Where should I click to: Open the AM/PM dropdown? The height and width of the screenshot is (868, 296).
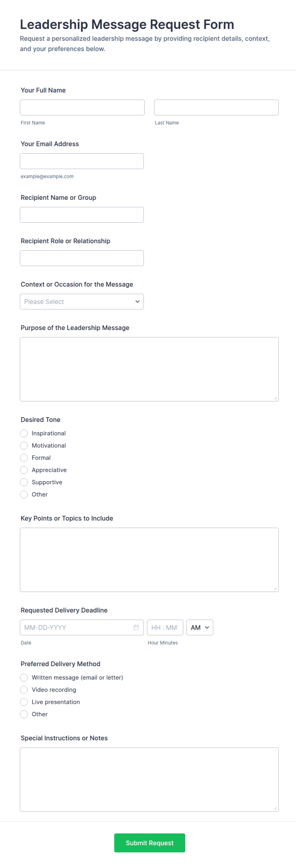tap(200, 627)
